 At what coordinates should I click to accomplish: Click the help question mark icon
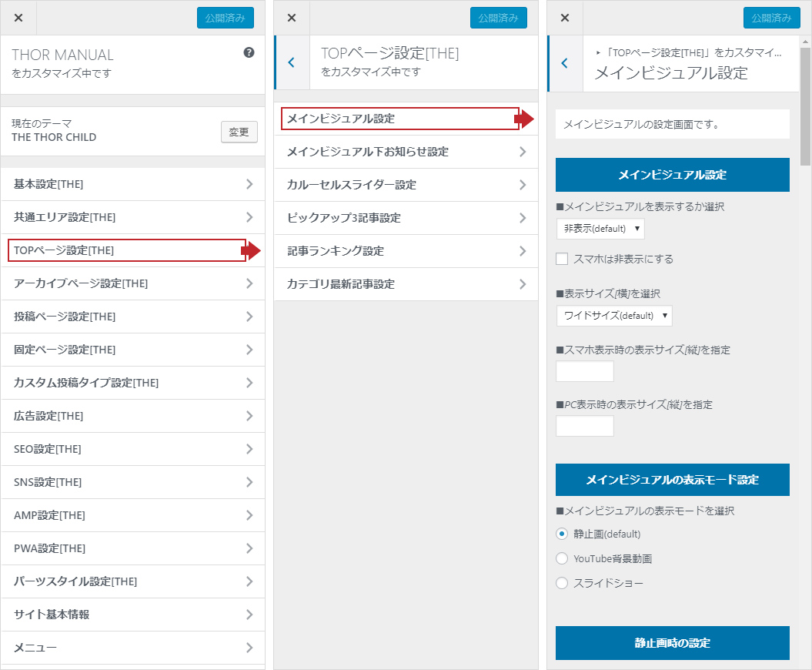(249, 52)
